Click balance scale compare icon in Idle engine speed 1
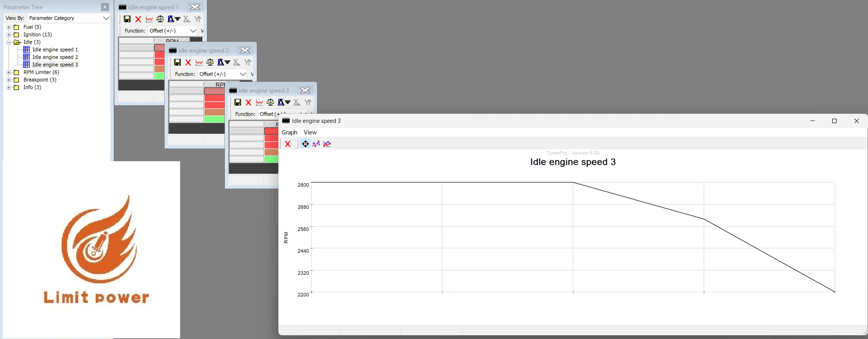Image resolution: width=868 pixels, height=339 pixels. tap(160, 19)
